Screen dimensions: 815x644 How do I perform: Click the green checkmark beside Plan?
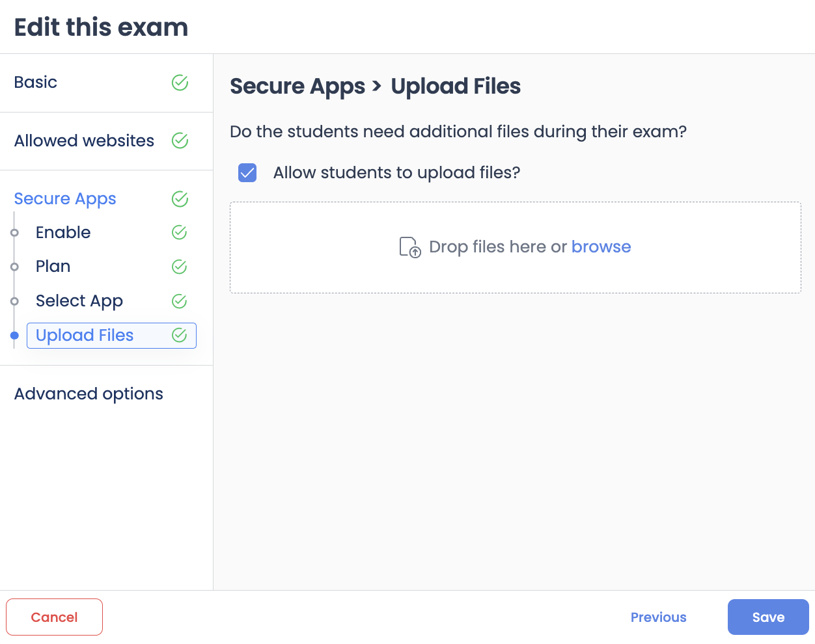pos(179,267)
